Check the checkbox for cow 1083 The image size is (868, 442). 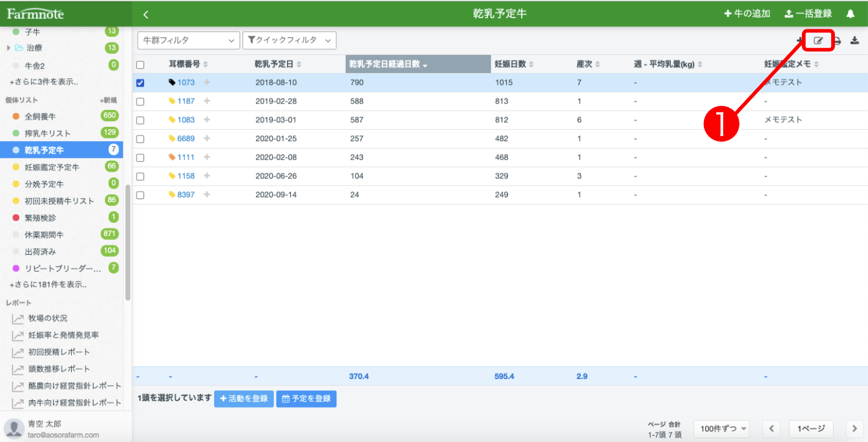140,120
